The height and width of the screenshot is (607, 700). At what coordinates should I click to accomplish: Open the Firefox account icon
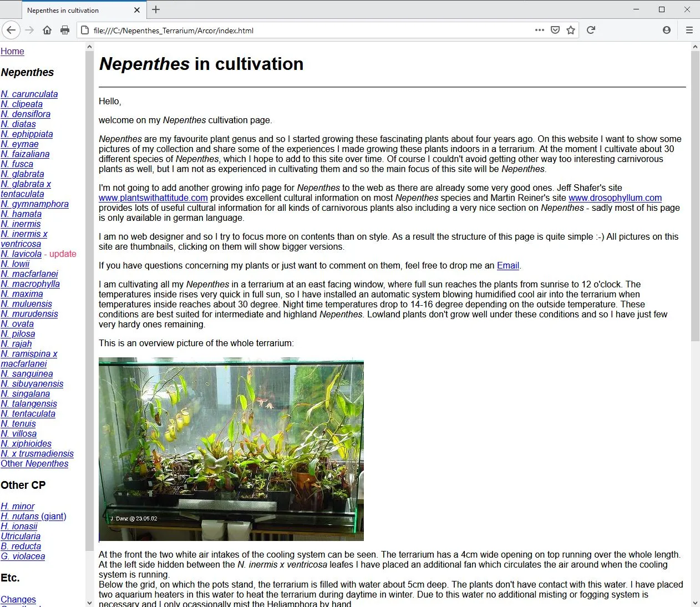(x=667, y=30)
